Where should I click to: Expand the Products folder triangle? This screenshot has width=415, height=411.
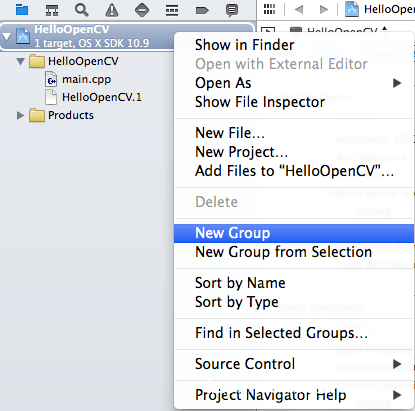point(21,115)
